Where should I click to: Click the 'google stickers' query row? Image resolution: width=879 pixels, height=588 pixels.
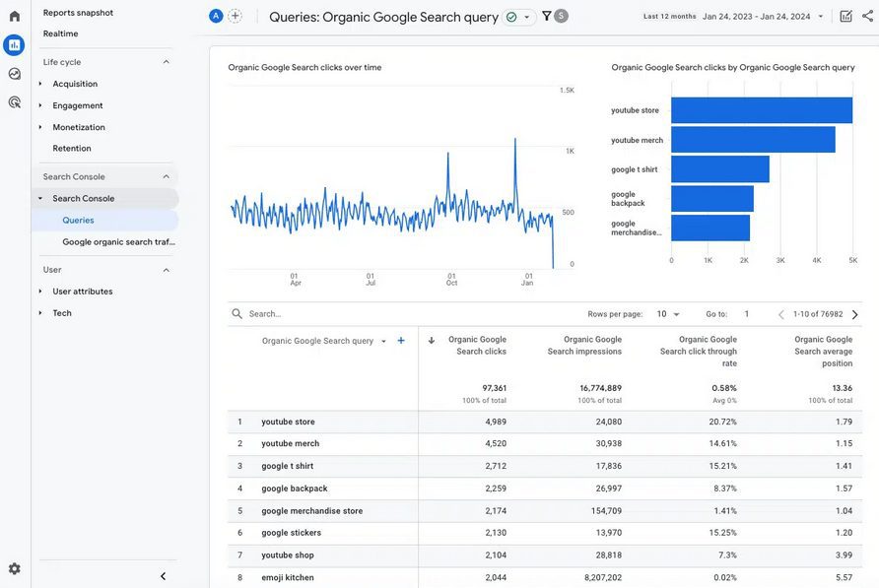pyautogui.click(x=544, y=533)
